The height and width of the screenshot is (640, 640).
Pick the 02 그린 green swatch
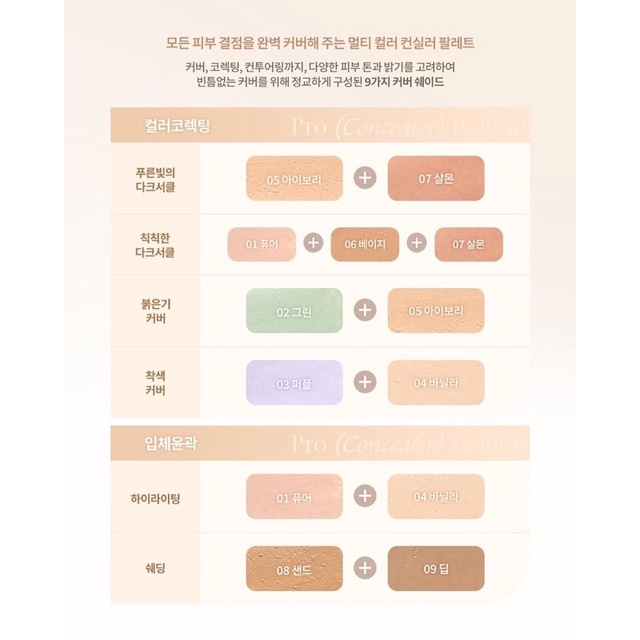[x=295, y=310]
